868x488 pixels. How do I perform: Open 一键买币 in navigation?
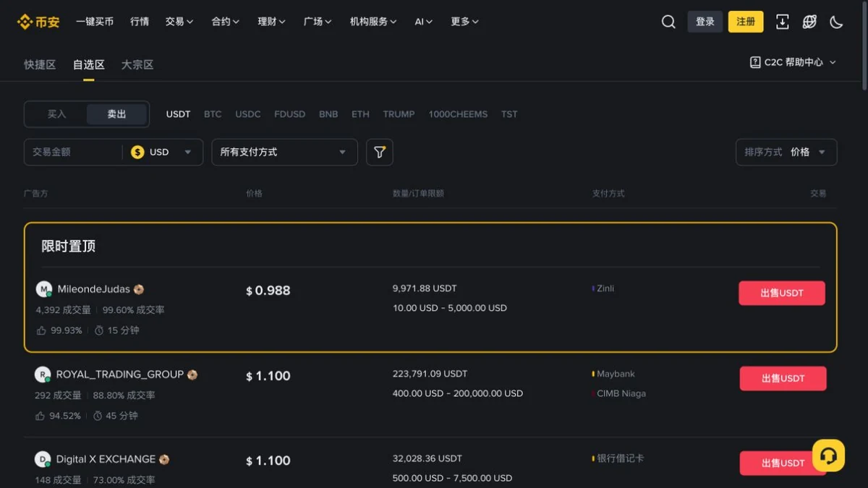[x=95, y=22]
